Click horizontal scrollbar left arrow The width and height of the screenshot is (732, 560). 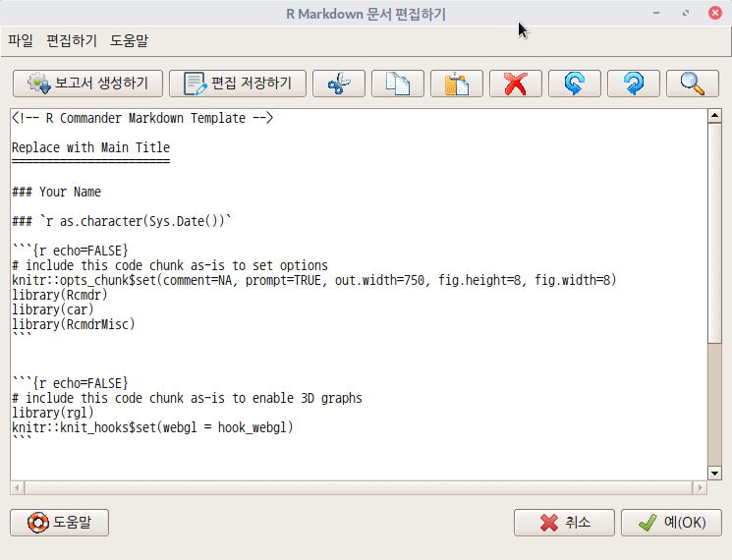(x=17, y=488)
